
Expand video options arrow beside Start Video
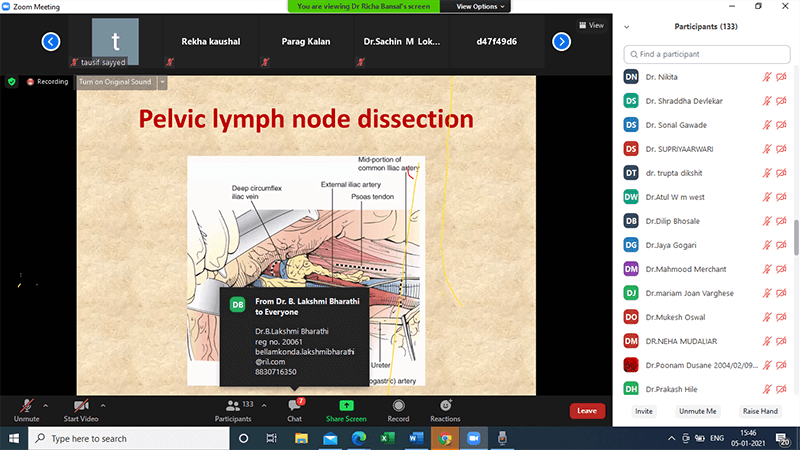click(103, 405)
